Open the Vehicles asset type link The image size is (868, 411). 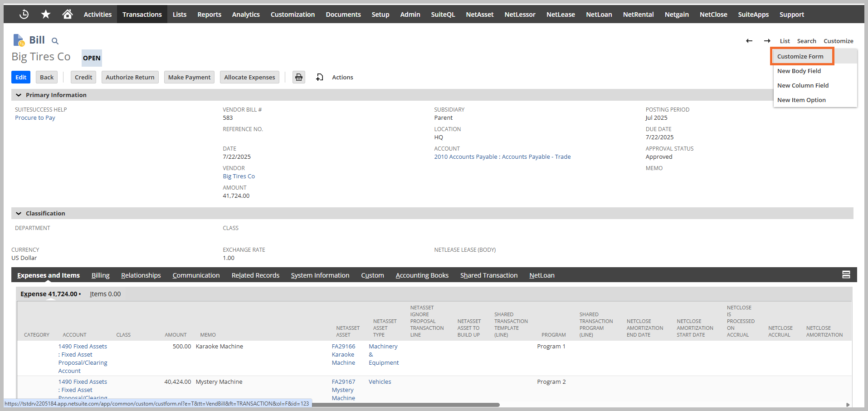coord(380,382)
